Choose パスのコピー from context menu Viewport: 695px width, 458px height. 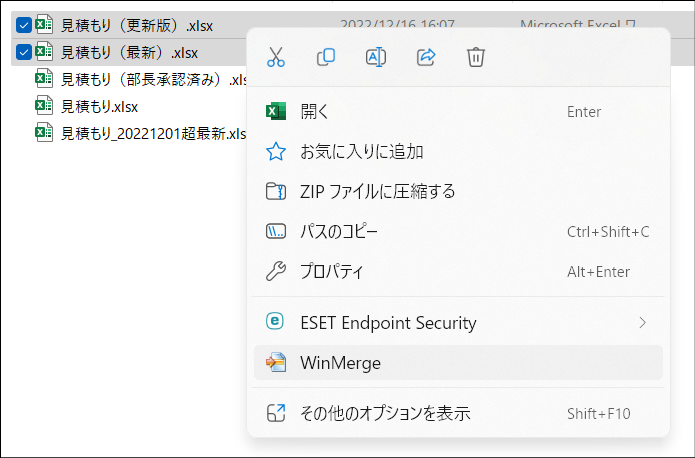(x=458, y=231)
